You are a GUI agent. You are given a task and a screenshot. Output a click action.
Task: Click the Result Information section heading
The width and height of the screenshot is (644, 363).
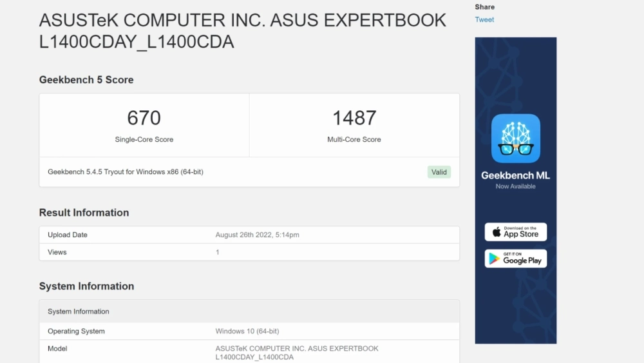(x=84, y=213)
